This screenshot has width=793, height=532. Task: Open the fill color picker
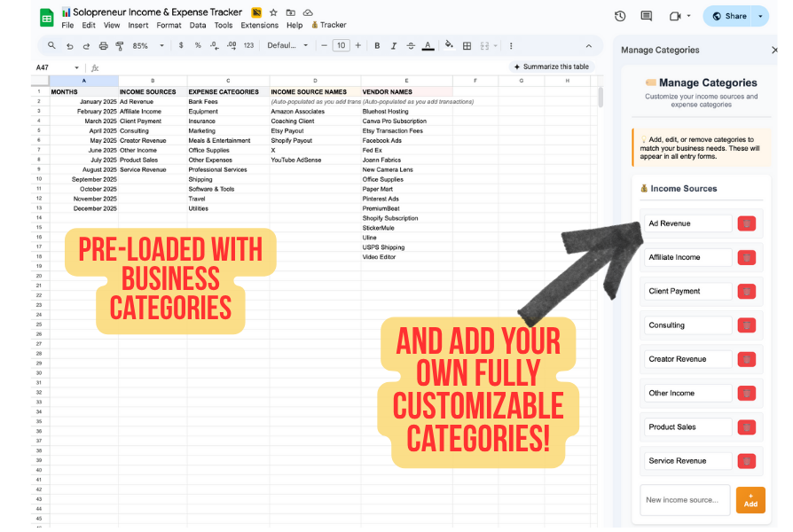coord(449,45)
